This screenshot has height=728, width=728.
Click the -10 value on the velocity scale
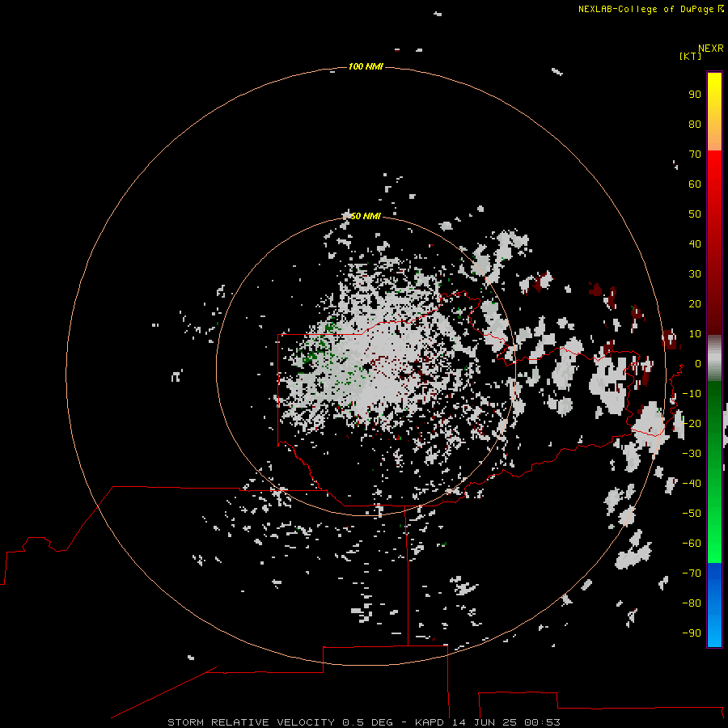coord(692,394)
